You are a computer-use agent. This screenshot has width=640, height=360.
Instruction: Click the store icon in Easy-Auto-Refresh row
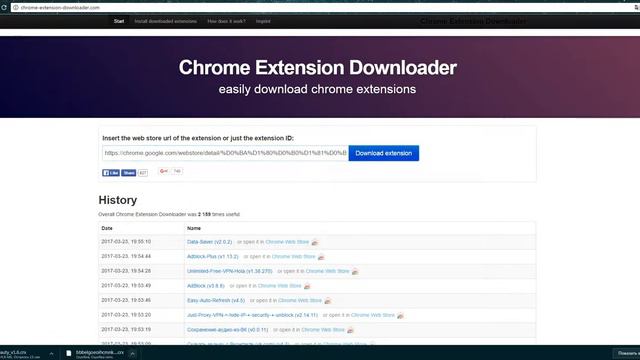(327, 301)
